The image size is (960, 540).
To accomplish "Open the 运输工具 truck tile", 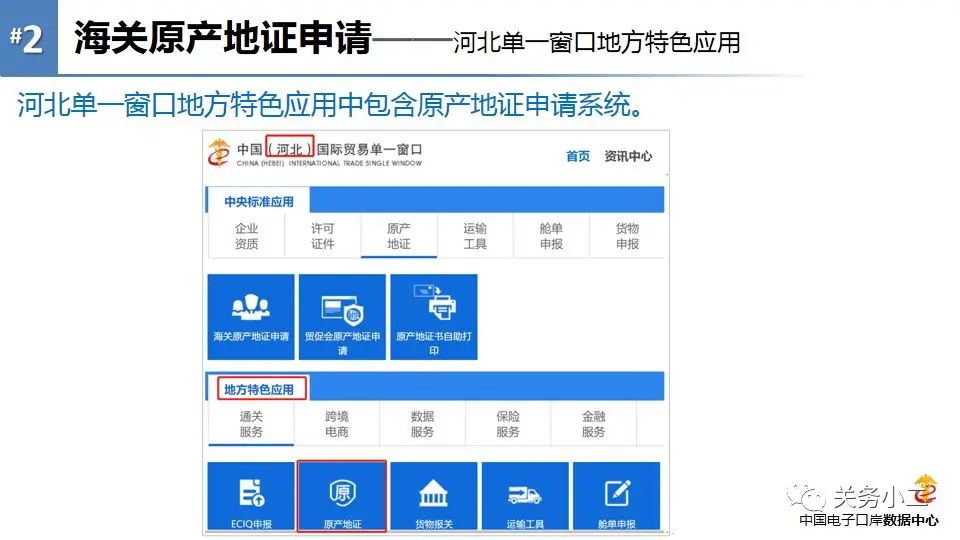I will point(525,496).
